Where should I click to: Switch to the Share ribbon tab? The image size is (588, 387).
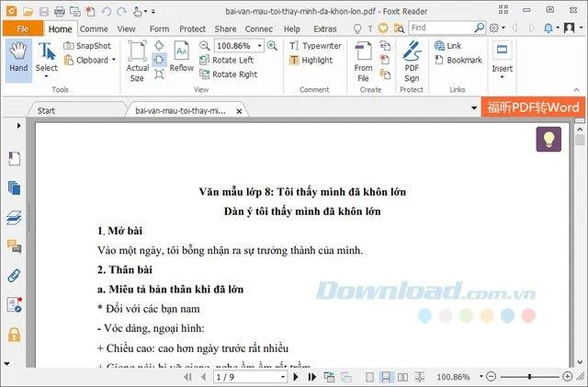pyautogui.click(x=225, y=28)
